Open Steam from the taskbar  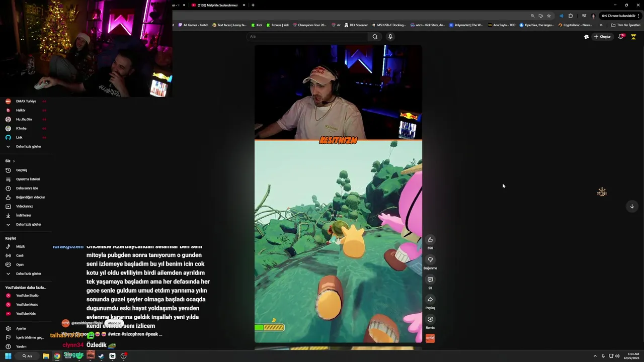coord(101,356)
